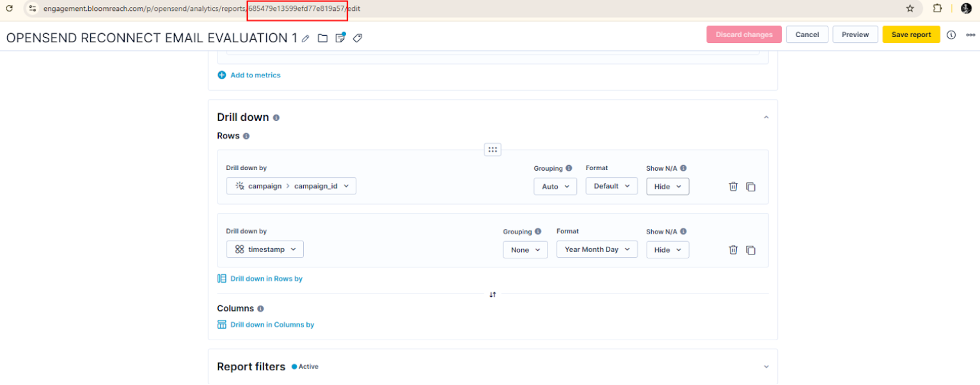The image size is (980, 385).
Task: Open the three-dot more options menu
Action: coord(970,35)
